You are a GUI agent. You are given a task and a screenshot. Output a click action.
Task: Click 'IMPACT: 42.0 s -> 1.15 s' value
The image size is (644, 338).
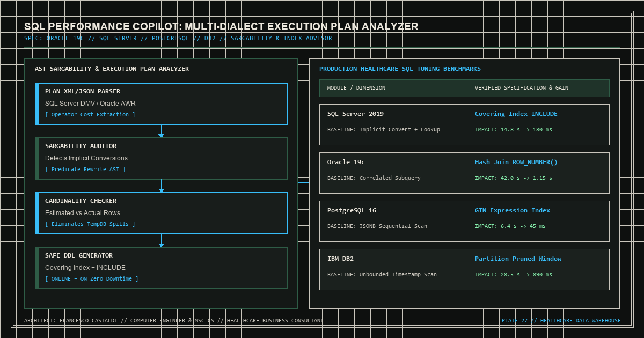pos(514,178)
